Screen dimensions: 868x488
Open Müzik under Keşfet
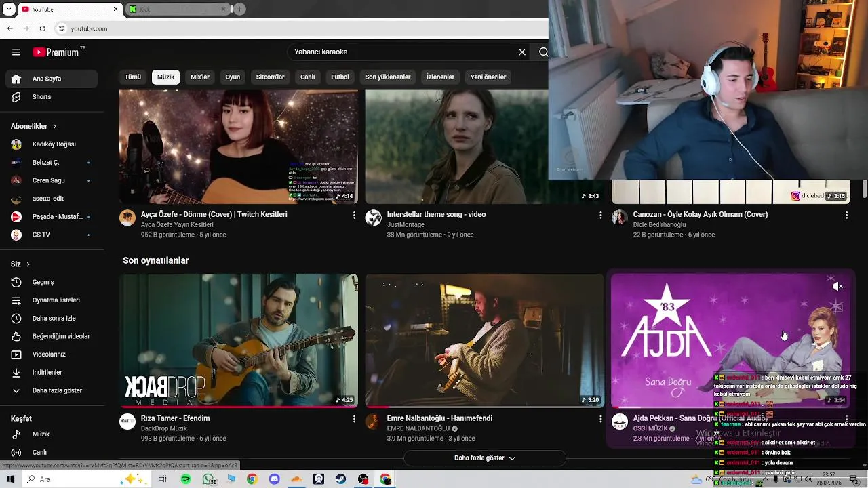point(52,434)
